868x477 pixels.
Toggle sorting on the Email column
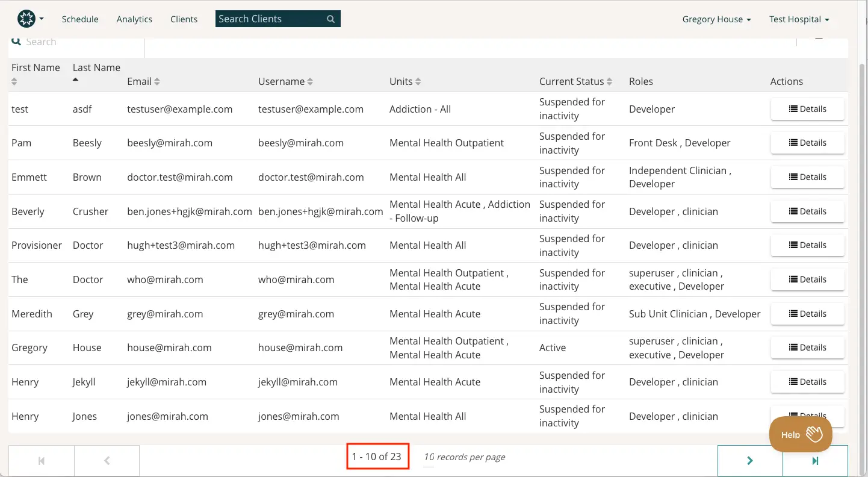click(155, 81)
